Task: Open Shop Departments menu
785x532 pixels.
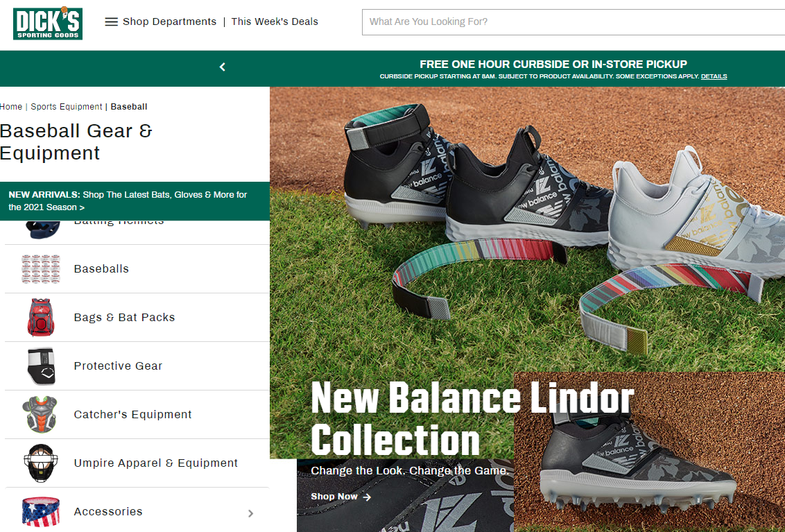Action: tap(169, 22)
